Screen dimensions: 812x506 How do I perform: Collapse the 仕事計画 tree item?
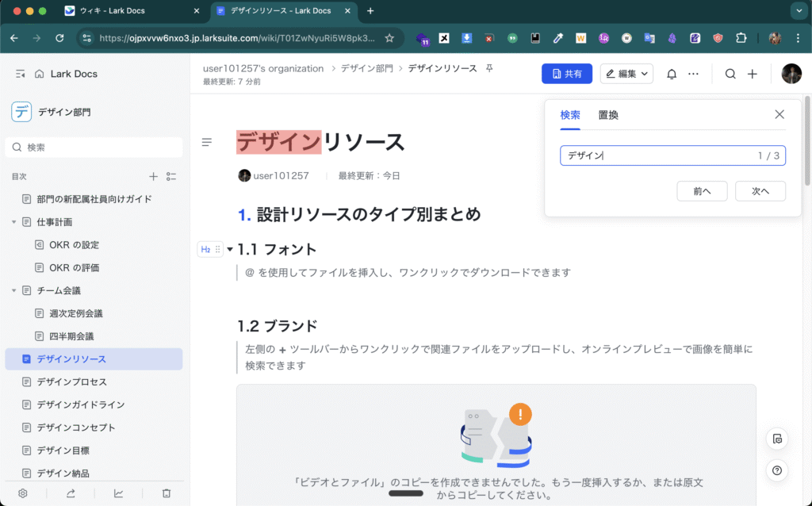coord(14,222)
